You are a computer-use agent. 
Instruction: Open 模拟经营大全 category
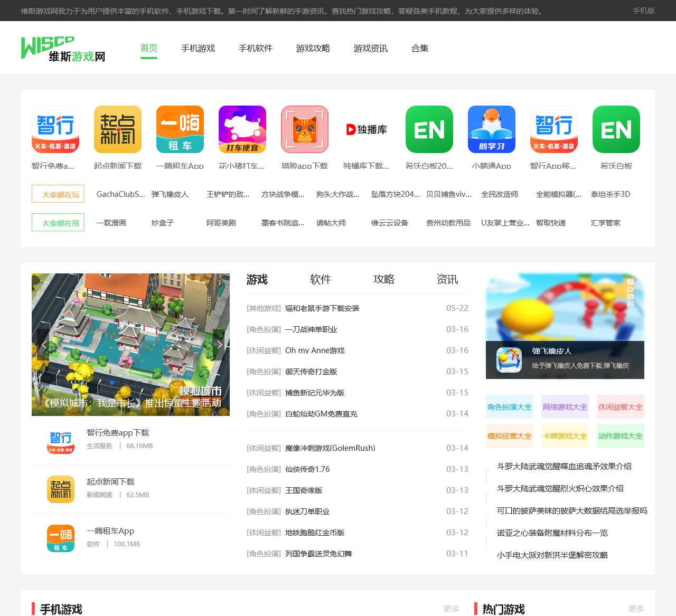(x=510, y=436)
